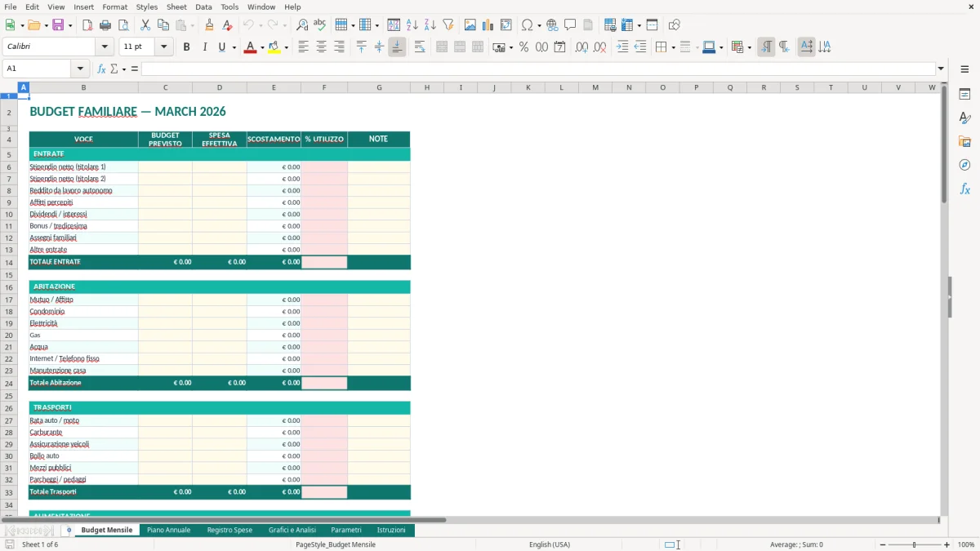Print the spreadsheet with the printer icon
This screenshot has width=980, height=551.
click(x=105, y=25)
